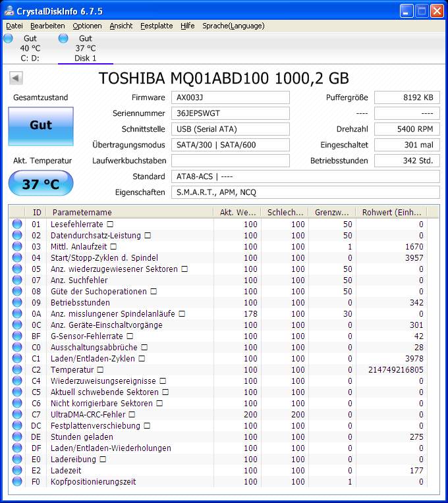This screenshot has height=503, width=448.
Task: Click status orb of Laden/Entladen-Zyklen row
Action: tap(17, 358)
